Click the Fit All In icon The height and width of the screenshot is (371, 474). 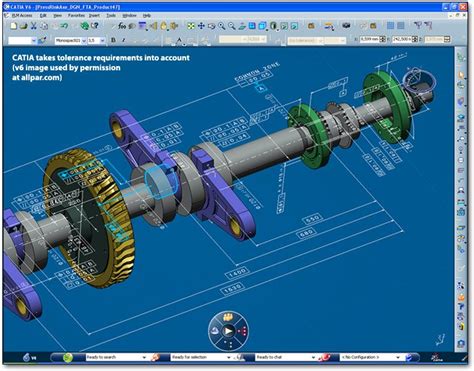point(191,26)
